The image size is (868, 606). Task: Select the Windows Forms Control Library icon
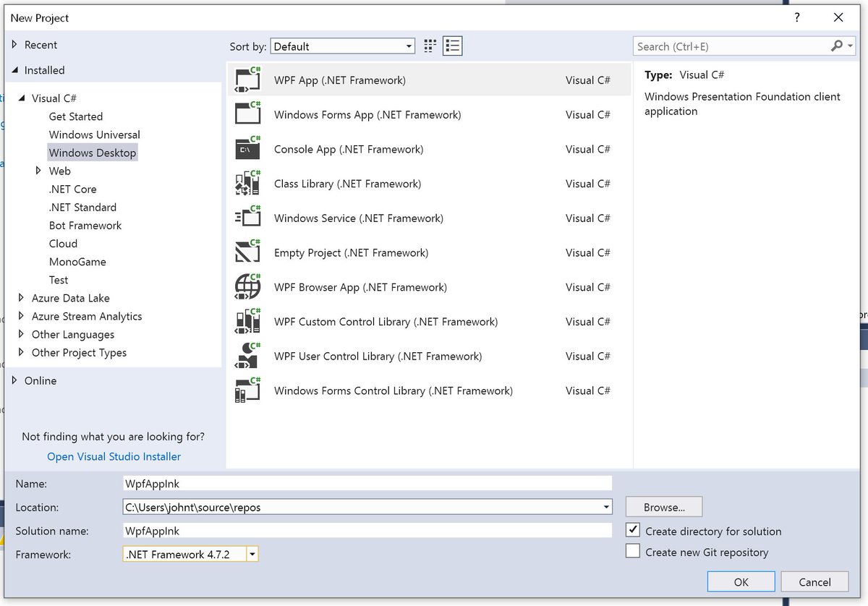pyautogui.click(x=248, y=391)
